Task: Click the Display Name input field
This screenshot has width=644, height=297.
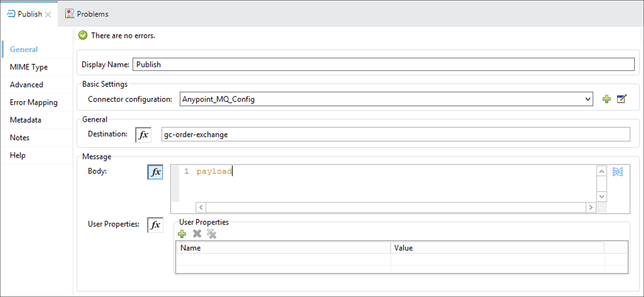Action: 383,64
